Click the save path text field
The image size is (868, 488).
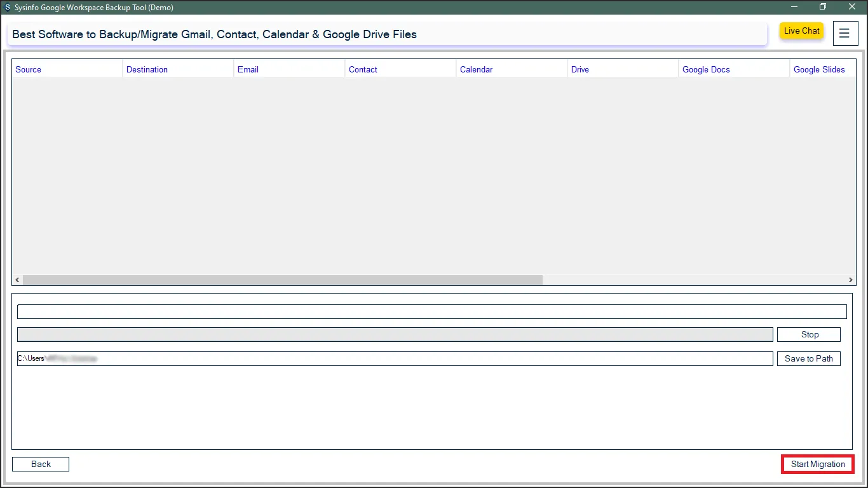click(x=394, y=359)
